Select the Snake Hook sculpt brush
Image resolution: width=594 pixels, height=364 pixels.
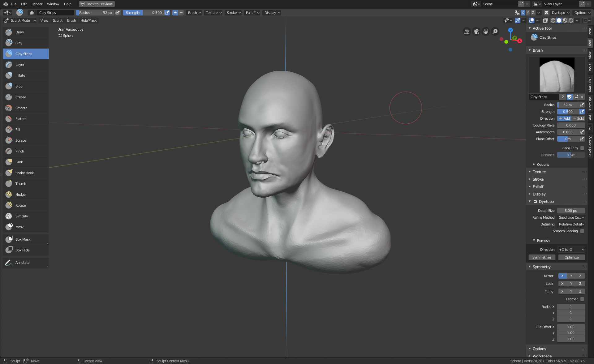click(24, 173)
